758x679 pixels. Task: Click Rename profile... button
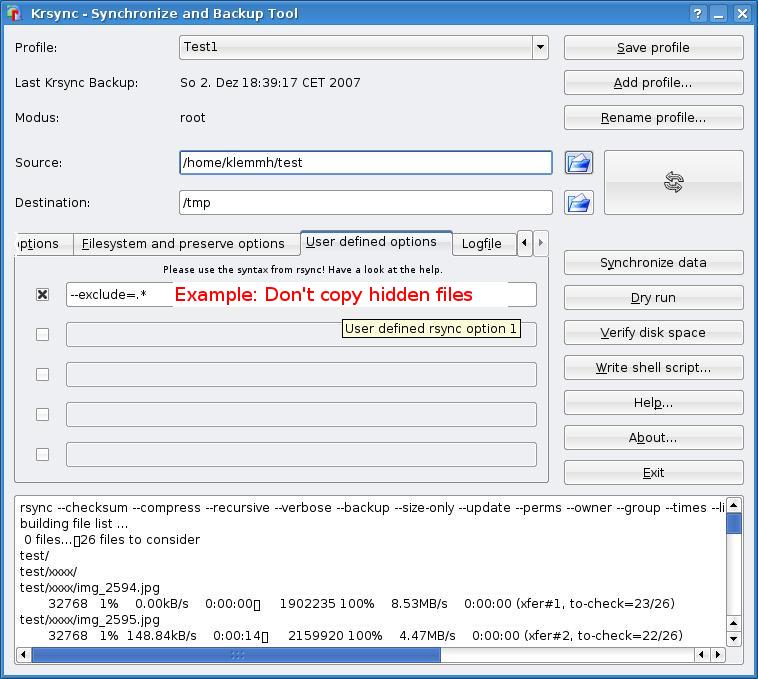654,117
